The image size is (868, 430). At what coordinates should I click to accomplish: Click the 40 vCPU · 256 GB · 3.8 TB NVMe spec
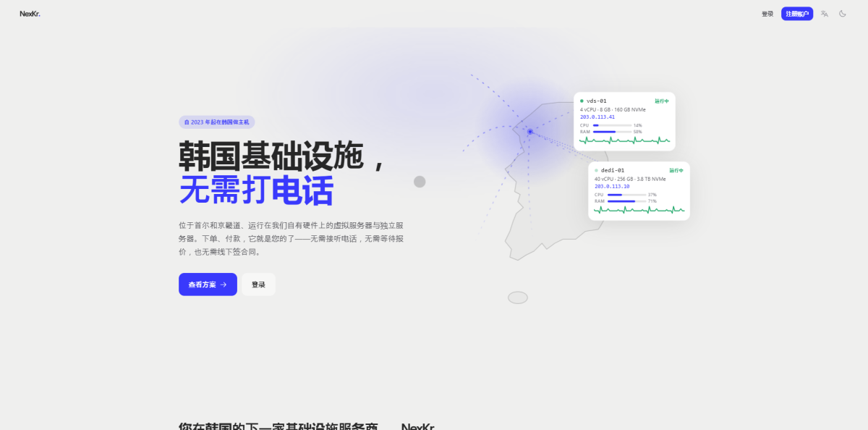(x=630, y=179)
